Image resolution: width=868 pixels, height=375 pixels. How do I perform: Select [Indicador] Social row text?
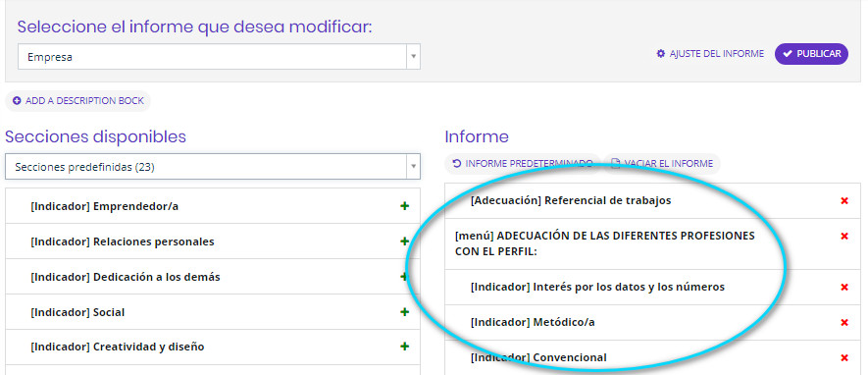(77, 312)
